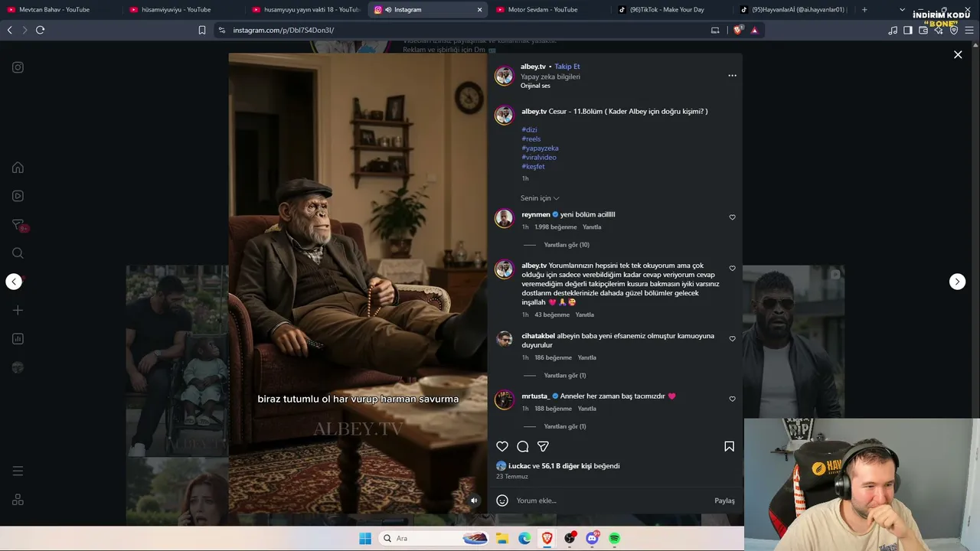Switch to husamyuyu yayın vakti tab

[306, 10]
